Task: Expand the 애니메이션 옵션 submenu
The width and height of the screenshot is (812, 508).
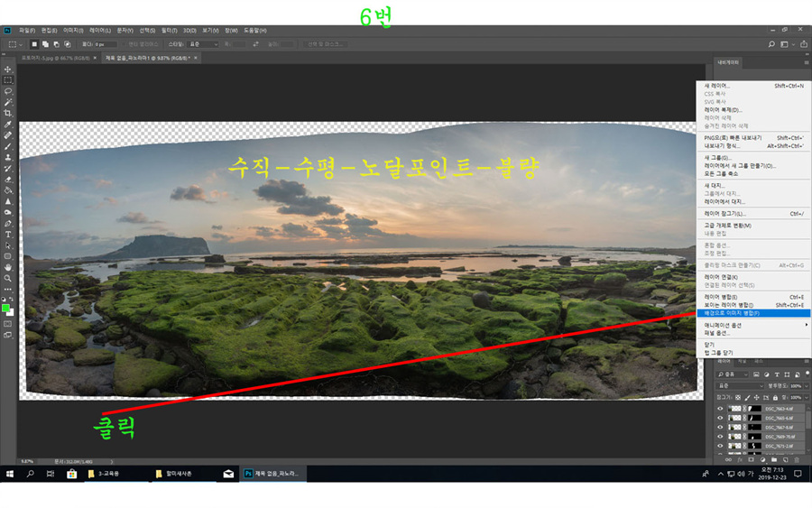Action: [x=753, y=325]
